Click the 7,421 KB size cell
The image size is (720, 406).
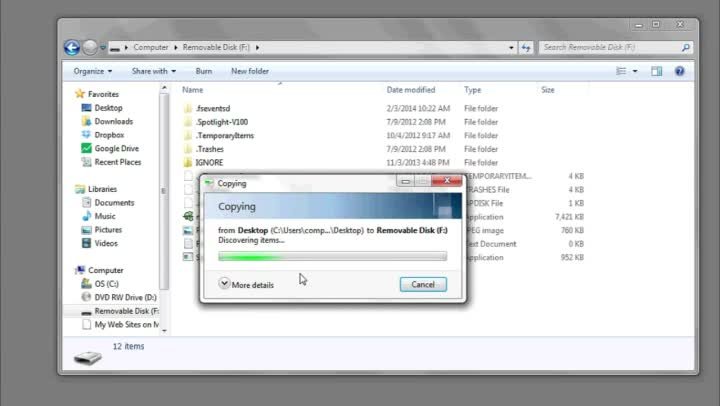tap(569, 217)
